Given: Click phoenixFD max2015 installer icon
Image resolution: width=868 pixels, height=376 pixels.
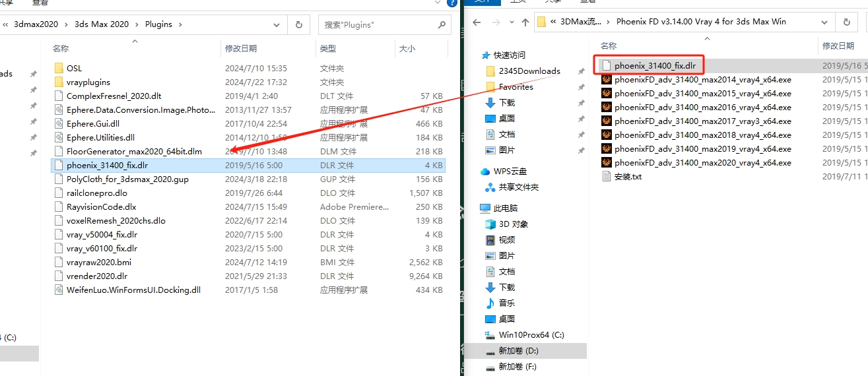Looking at the screenshot, I should coord(607,93).
